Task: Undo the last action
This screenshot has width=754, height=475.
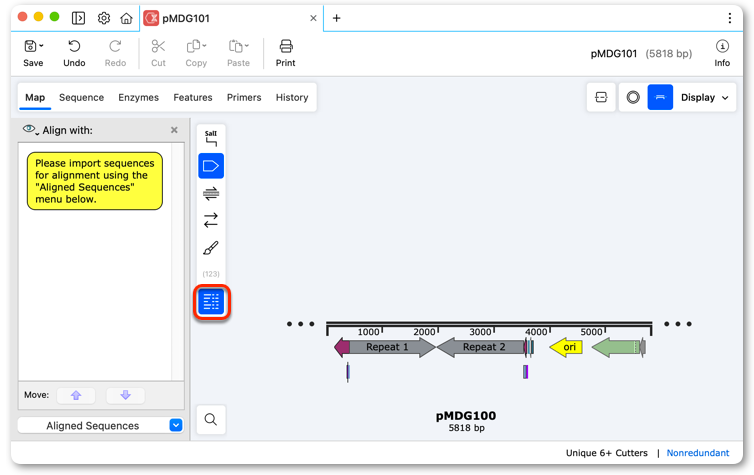Action: tap(74, 53)
